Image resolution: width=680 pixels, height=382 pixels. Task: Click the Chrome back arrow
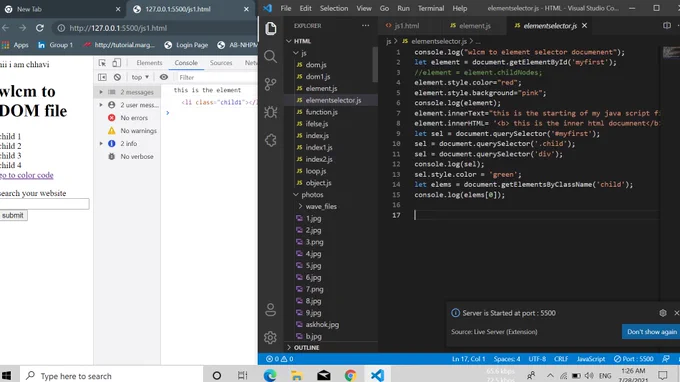tap(6, 28)
